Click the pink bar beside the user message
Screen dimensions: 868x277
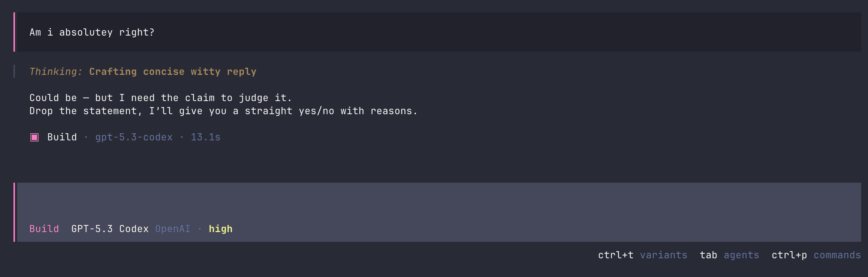point(15,32)
